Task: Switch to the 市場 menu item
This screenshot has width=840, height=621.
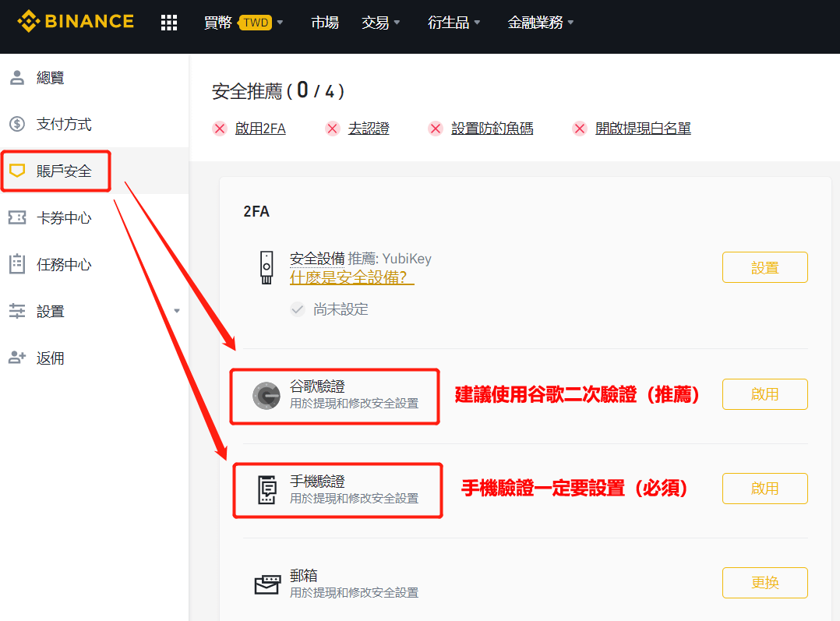Action: click(325, 23)
